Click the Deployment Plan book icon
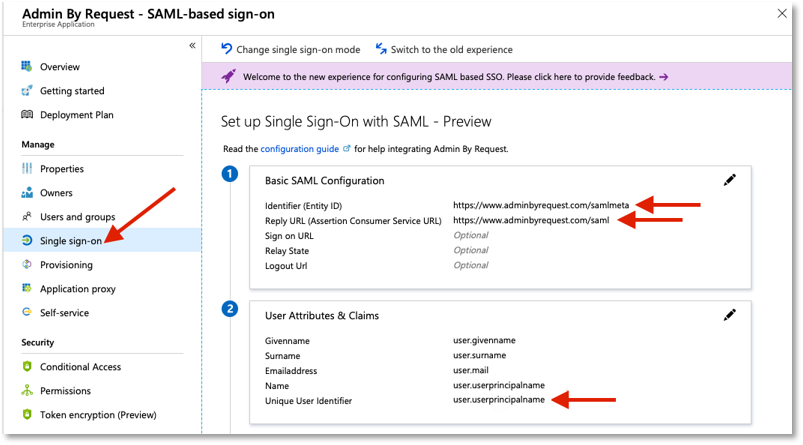This screenshot has height=445, width=803. (x=27, y=114)
